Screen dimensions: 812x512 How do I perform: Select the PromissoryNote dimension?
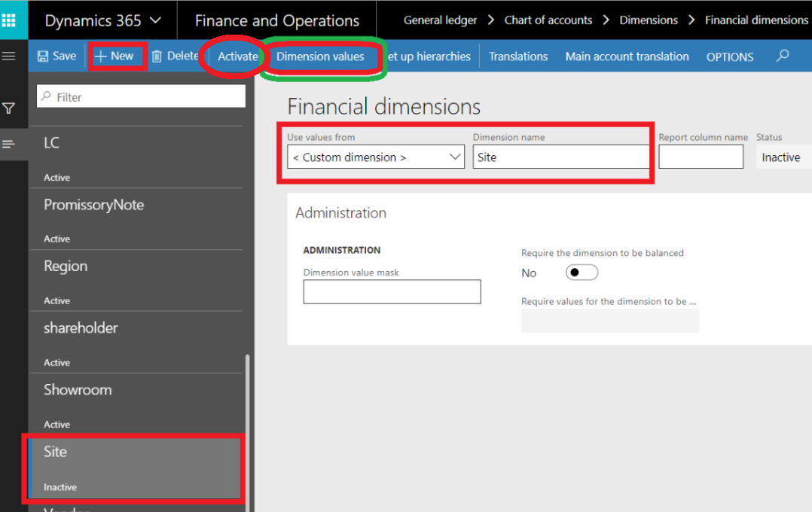click(136, 219)
